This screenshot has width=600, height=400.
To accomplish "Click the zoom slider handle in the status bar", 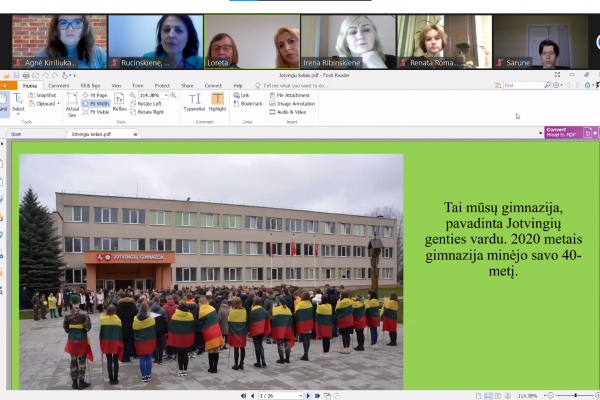I will (x=576, y=395).
